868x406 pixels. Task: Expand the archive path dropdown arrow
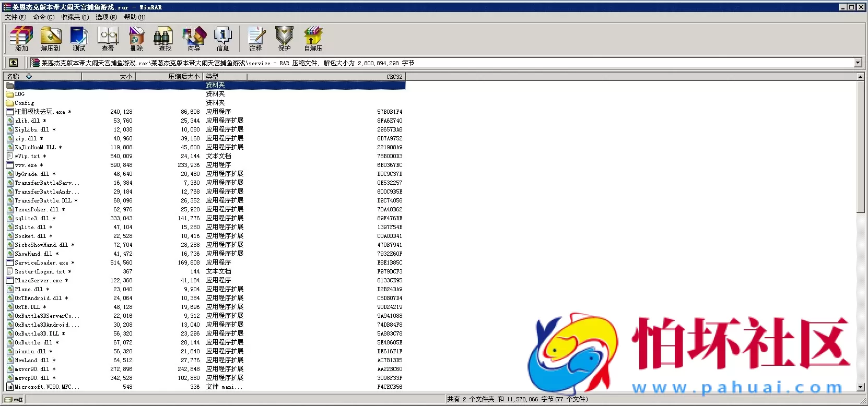coord(858,63)
